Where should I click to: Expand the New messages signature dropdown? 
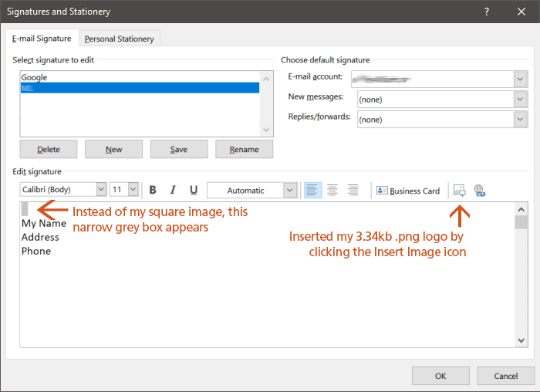tap(520, 100)
